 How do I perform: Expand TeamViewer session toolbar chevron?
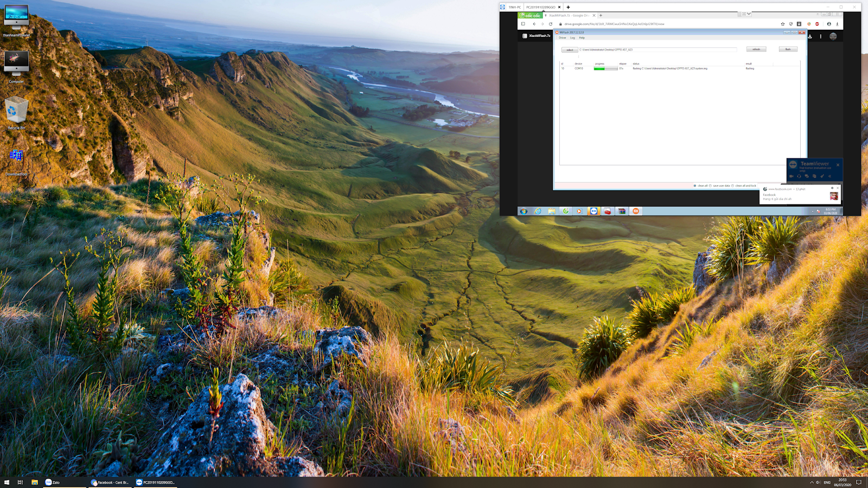click(x=749, y=14)
